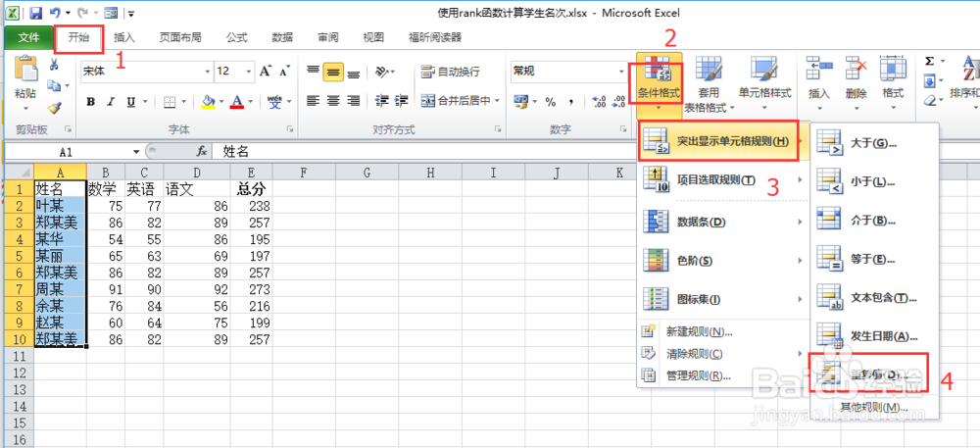The image size is (980, 448).
Task: Toggle bottom vertical alignment
Action: [x=353, y=72]
